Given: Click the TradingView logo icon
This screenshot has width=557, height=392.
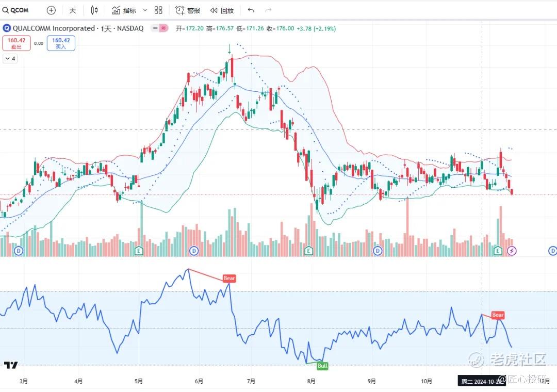Looking at the screenshot, I should click(11, 365).
